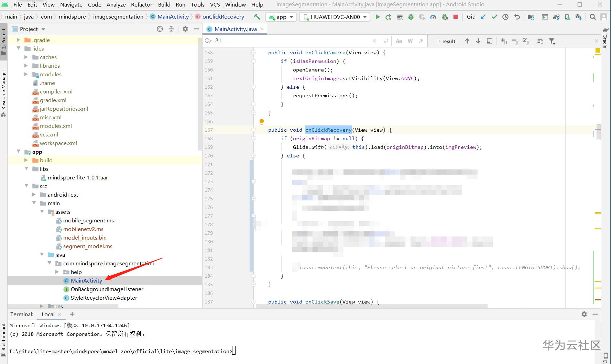This screenshot has height=364, width=611.
Task: Go to next search occurrence arrow
Action: point(478,41)
